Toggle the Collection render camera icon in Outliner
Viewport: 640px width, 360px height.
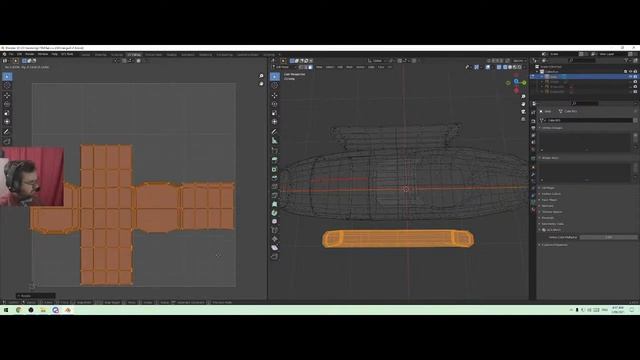(x=635, y=71)
